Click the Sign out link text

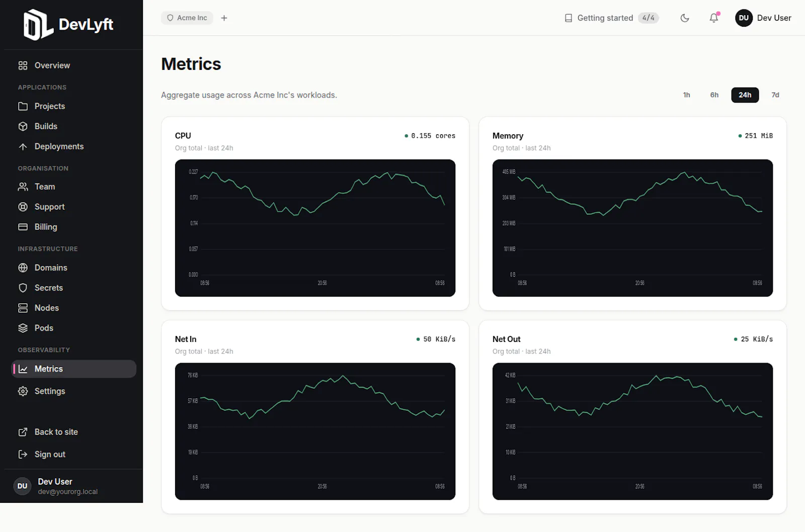pyautogui.click(x=50, y=454)
